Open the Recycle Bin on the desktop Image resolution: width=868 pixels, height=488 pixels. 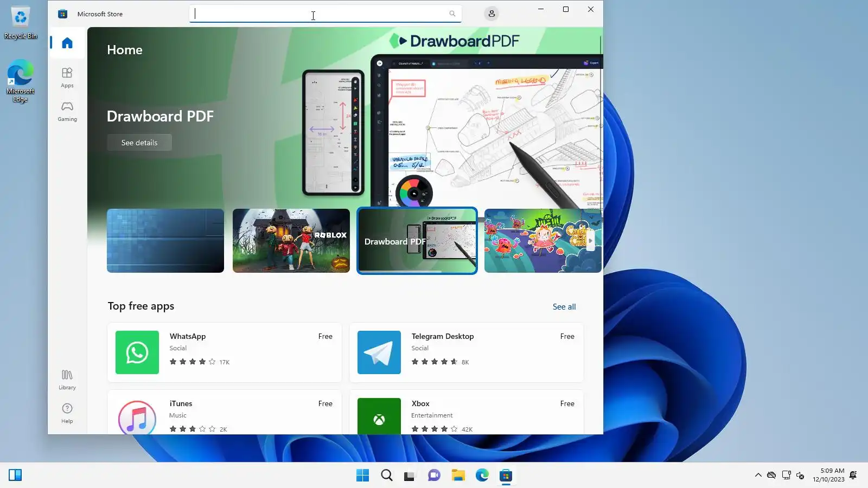tap(21, 23)
